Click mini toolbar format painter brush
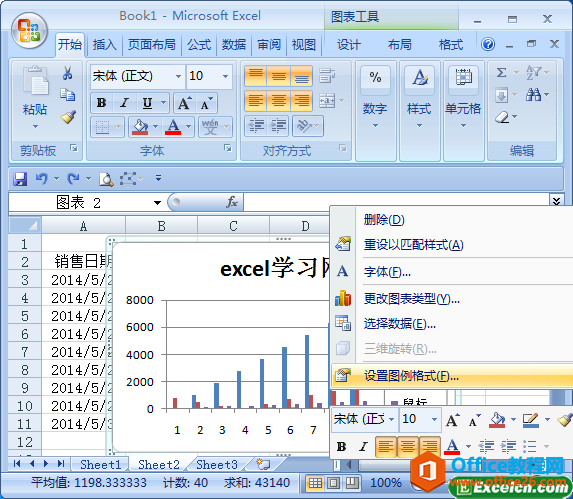The height and width of the screenshot is (499, 573). [565, 419]
